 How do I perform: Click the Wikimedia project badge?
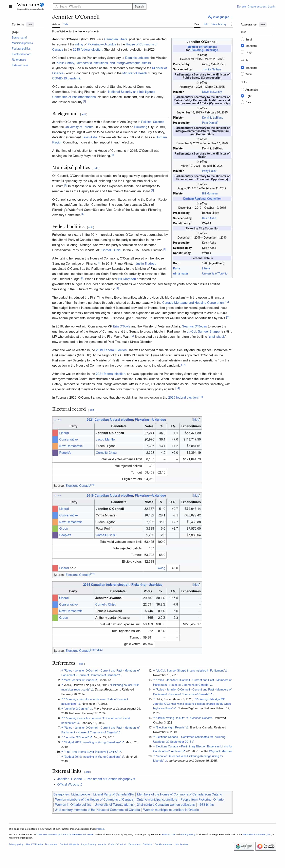click(244, 846)
